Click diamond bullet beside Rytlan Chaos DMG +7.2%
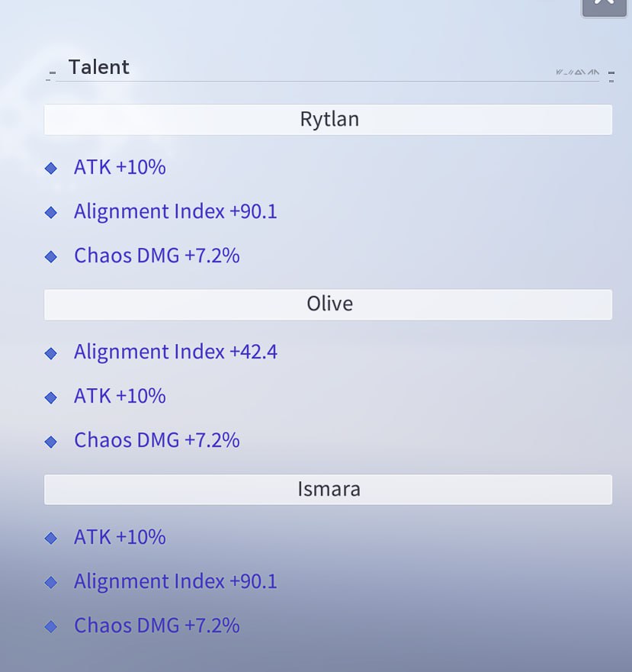The image size is (632, 672). click(50, 256)
